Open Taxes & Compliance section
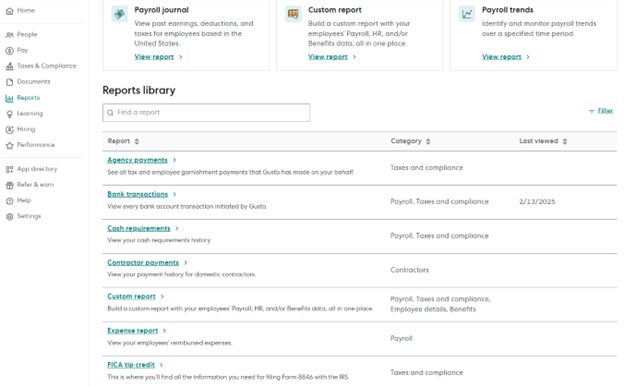624x387 pixels. [x=47, y=66]
